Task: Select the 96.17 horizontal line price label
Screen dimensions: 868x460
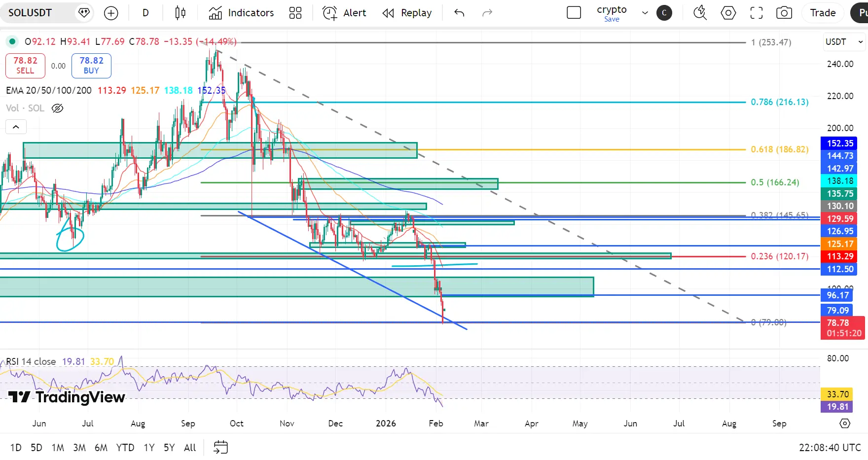Action: pos(838,295)
